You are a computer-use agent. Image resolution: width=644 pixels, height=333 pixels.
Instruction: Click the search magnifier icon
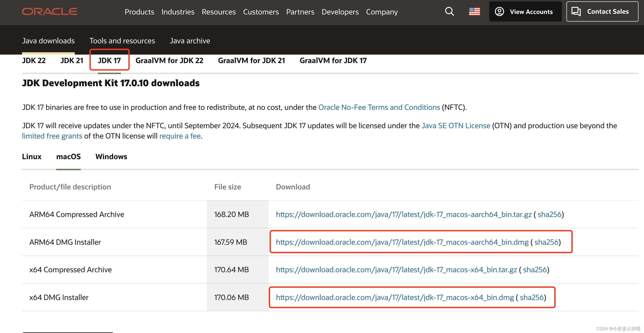[x=449, y=11]
